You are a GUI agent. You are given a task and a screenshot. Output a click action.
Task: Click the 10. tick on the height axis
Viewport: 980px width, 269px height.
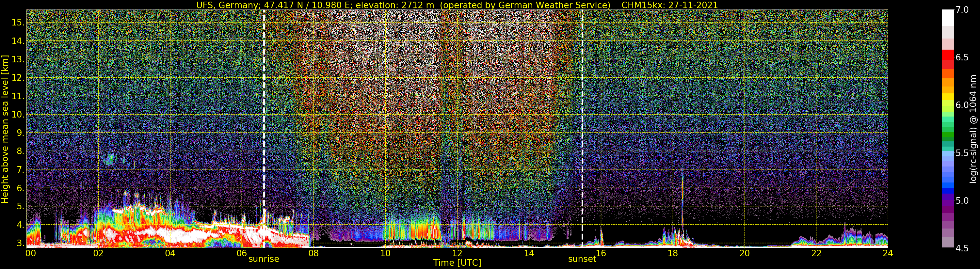(18, 115)
